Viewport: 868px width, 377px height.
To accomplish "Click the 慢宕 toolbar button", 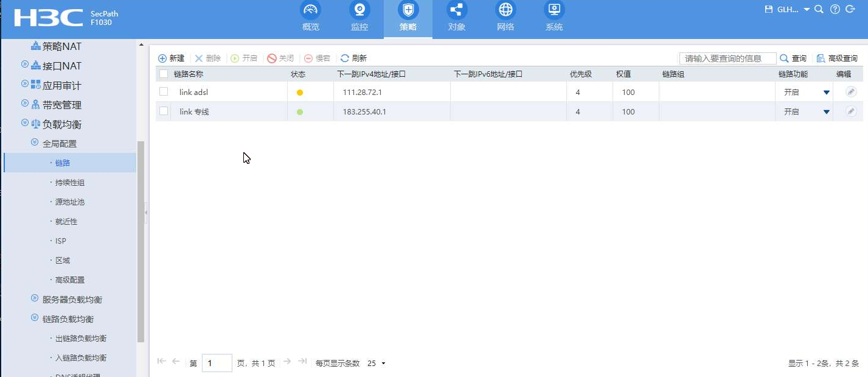I will coord(317,58).
